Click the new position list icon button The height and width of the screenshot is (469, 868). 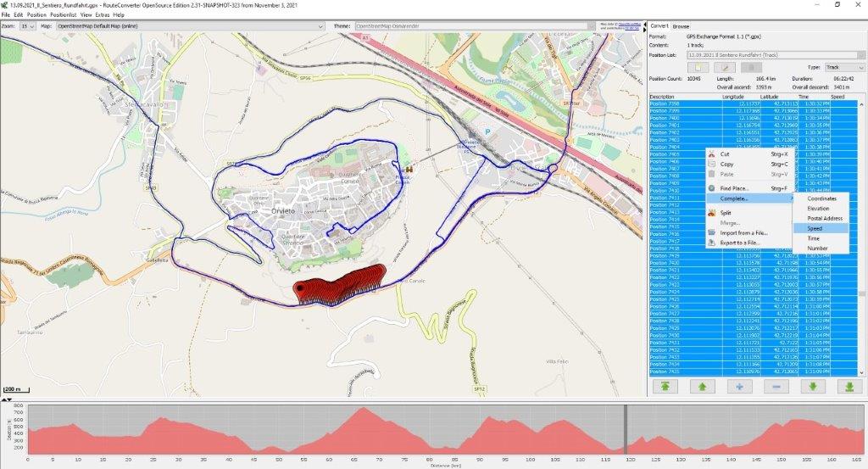(x=697, y=67)
